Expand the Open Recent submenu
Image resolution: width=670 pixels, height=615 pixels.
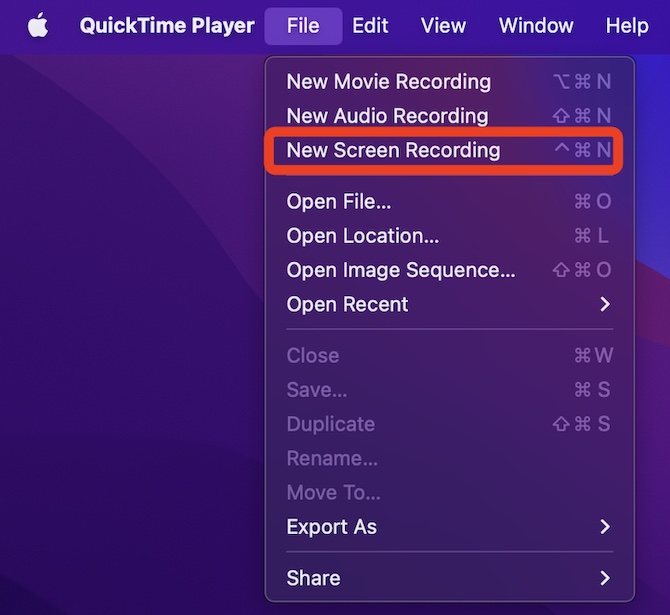tap(449, 304)
